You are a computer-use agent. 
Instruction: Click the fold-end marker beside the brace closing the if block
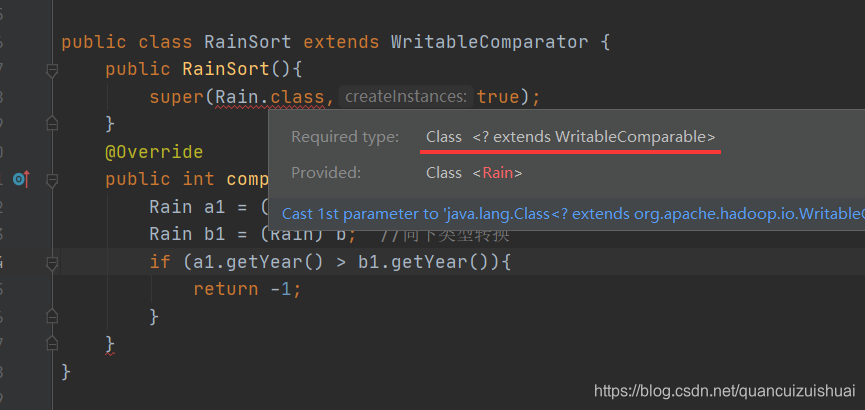(52, 316)
